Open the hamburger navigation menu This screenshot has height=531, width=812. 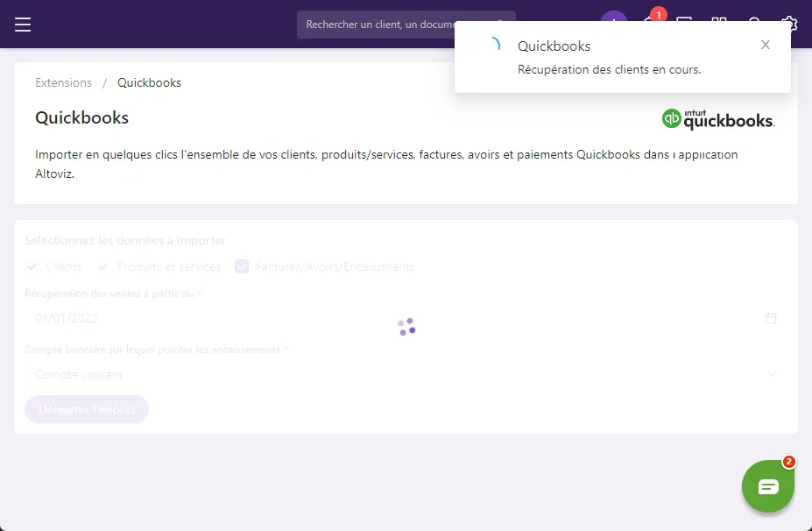[23, 25]
